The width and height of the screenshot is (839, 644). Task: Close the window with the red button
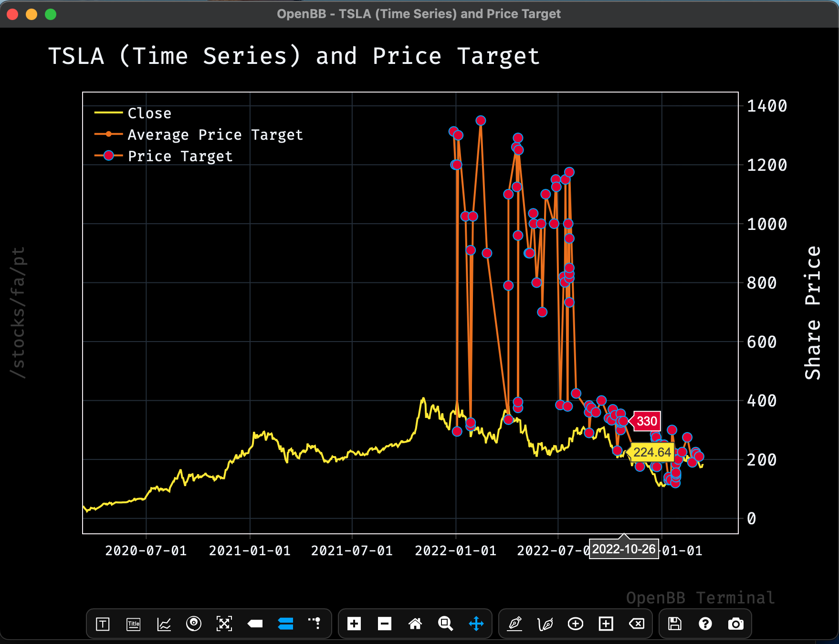pos(12,14)
